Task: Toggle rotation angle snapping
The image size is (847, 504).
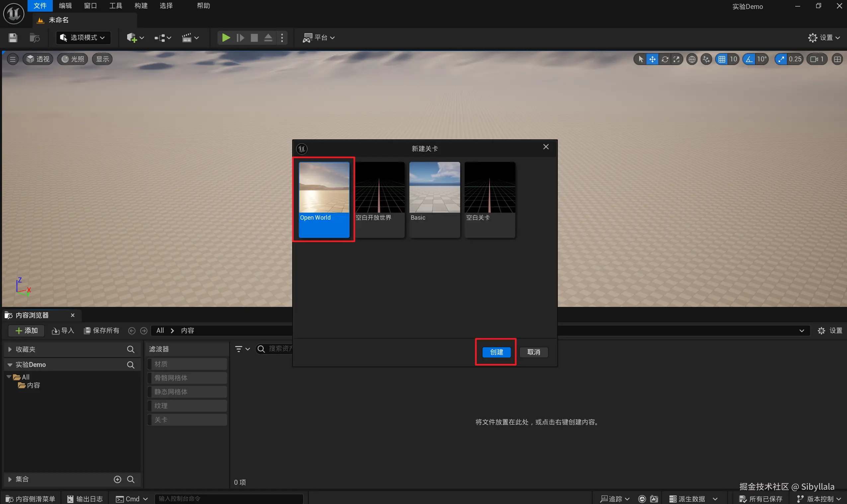Action: pyautogui.click(x=749, y=59)
